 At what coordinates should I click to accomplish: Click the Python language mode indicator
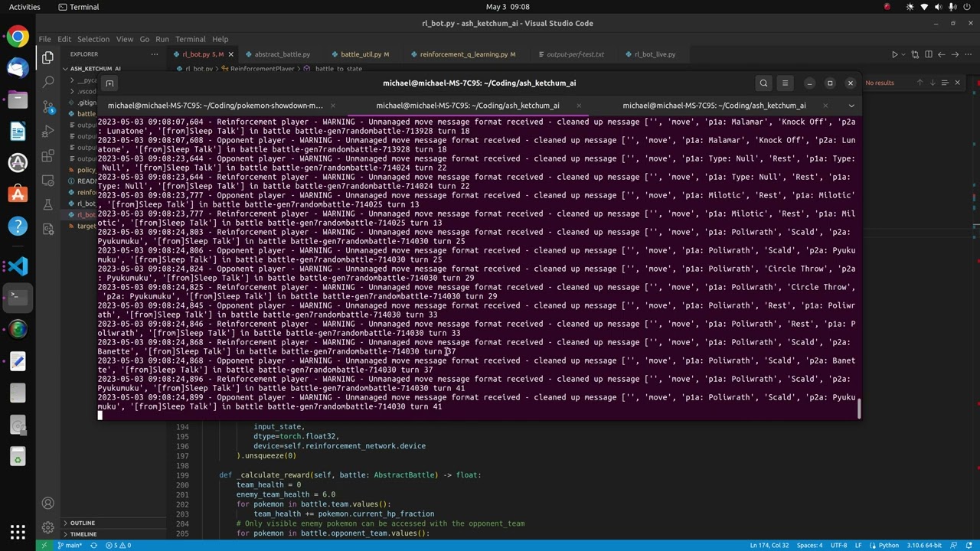point(888,545)
